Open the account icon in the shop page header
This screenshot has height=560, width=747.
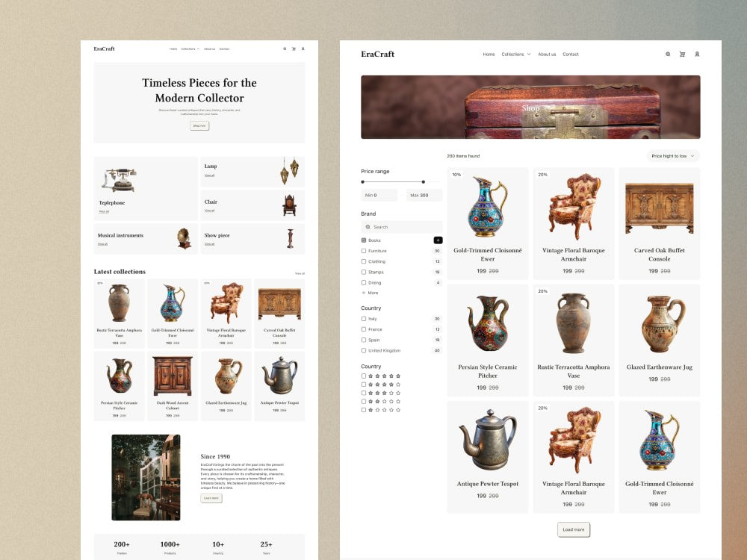click(697, 55)
